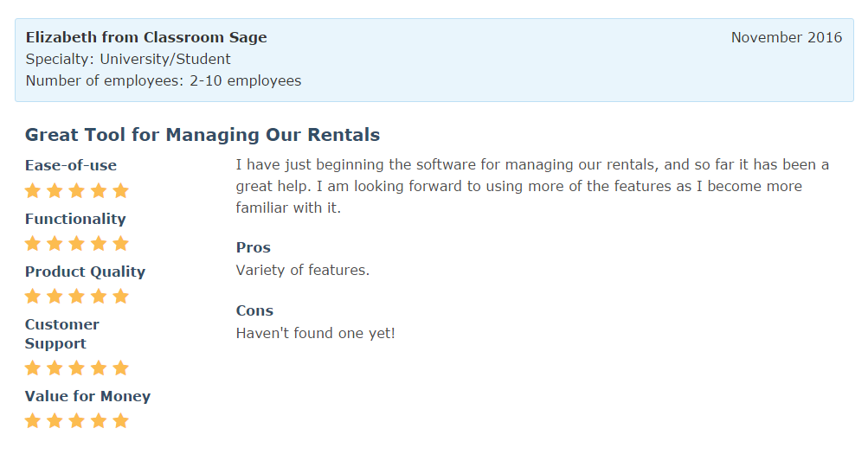Click the Value for Money label
Screen dimensions: 868x454
point(87,396)
